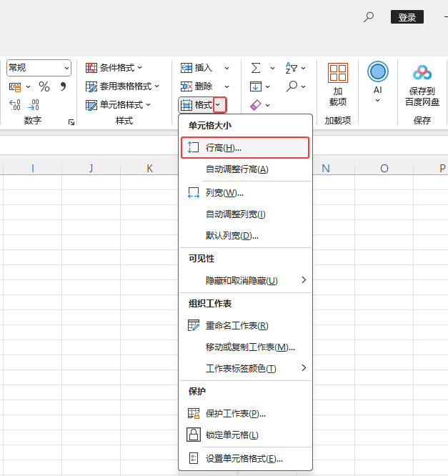The width and height of the screenshot is (448, 476).
Task: Expand the 格式 dropdown arrow
Action: point(219,105)
